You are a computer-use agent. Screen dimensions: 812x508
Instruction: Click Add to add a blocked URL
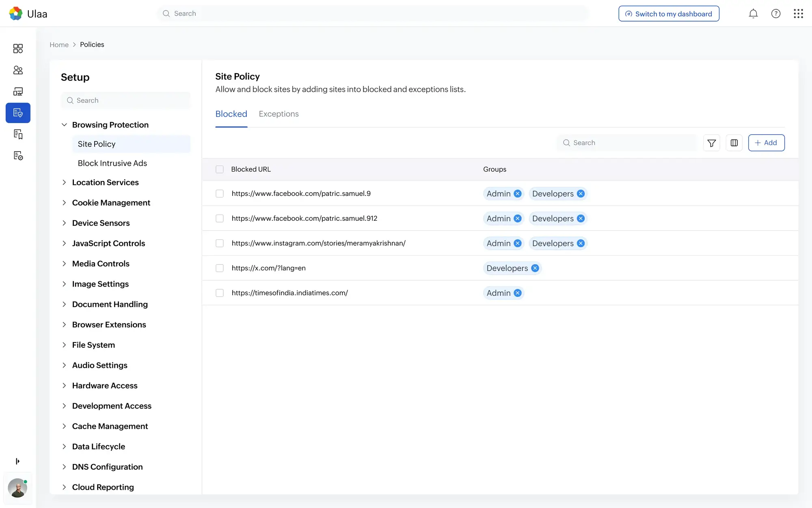click(x=766, y=143)
